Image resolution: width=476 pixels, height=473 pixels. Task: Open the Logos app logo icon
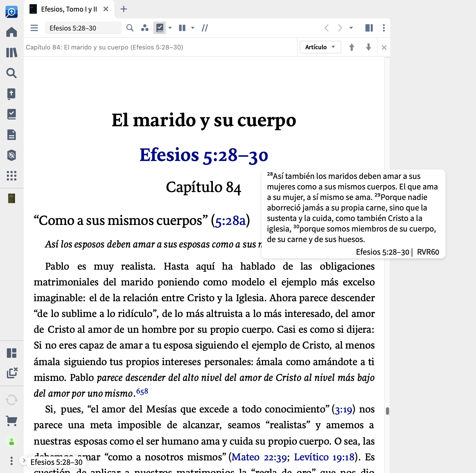(x=12, y=12)
